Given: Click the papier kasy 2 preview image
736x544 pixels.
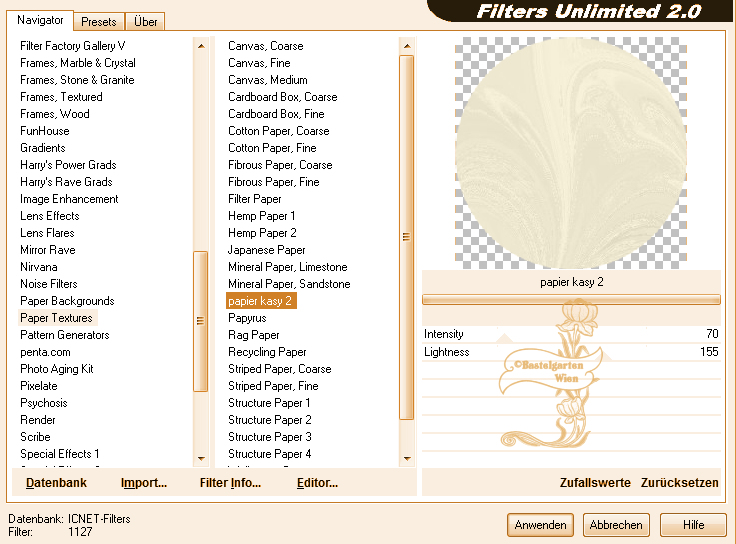Looking at the screenshot, I should tap(571, 153).
